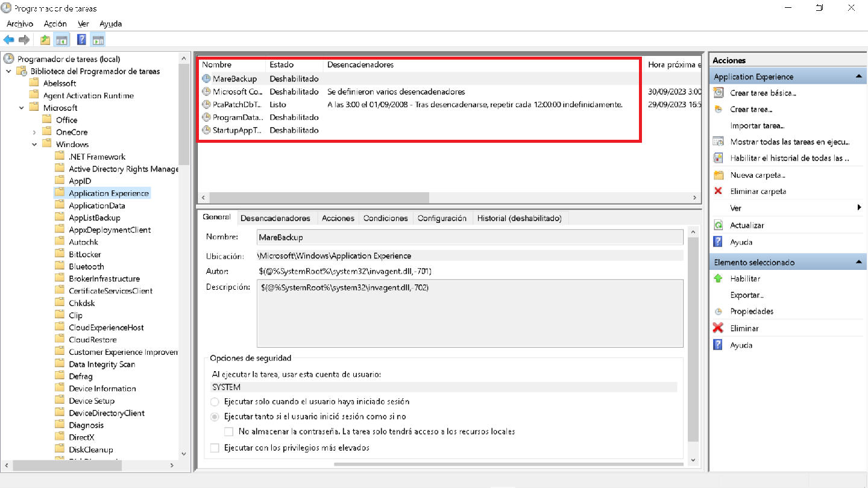Viewport: 868px width, 488px height.
Task: Open the Historial (deshabilitado) tab
Action: (519, 218)
